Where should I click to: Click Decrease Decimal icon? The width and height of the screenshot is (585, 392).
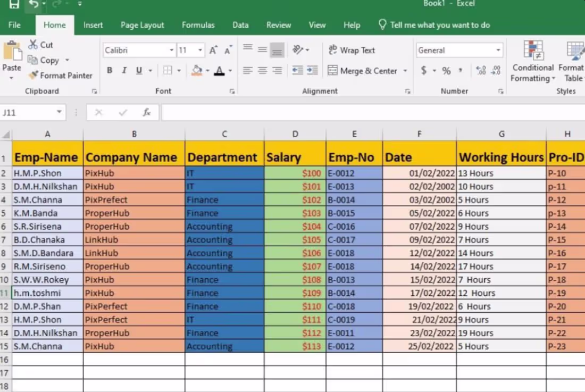[496, 70]
